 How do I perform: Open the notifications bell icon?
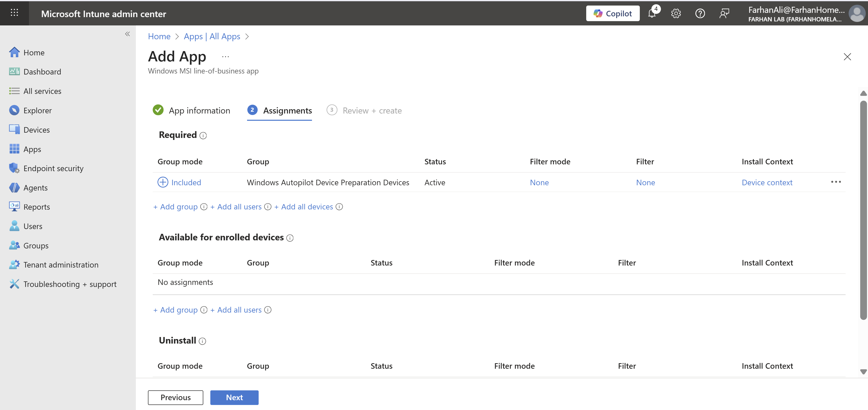[652, 14]
